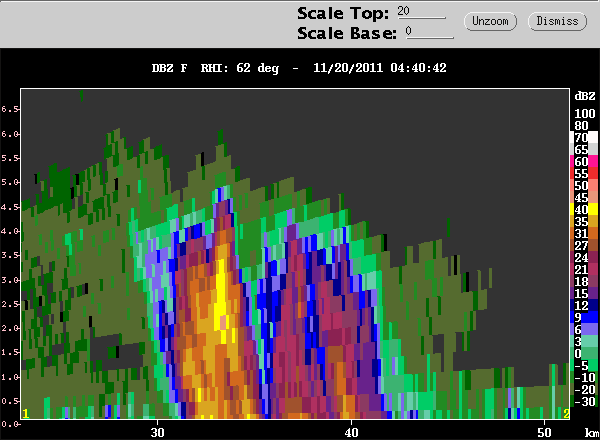Select the white 70 dBZ color swatch
This screenshot has height=440, width=600.
584,137
